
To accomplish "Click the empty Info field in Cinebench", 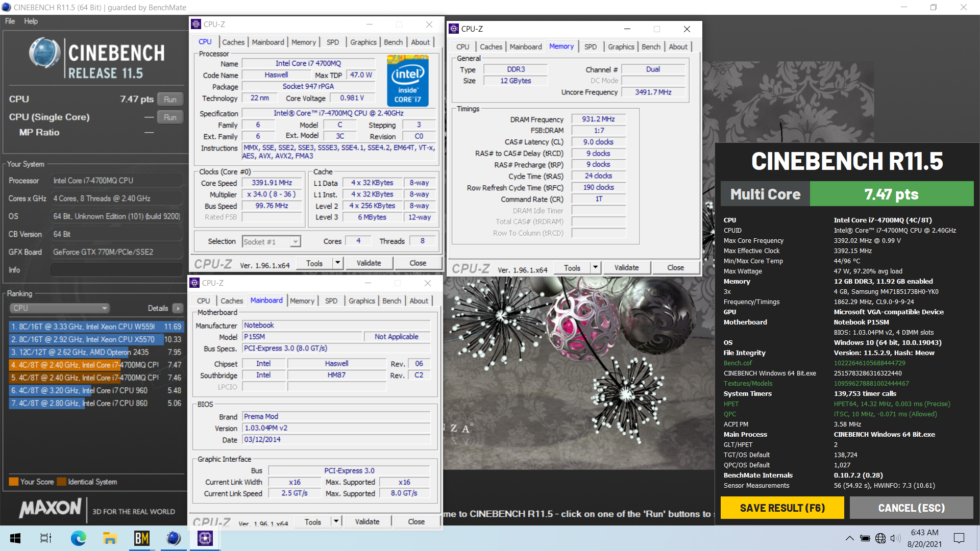I will (x=117, y=270).
